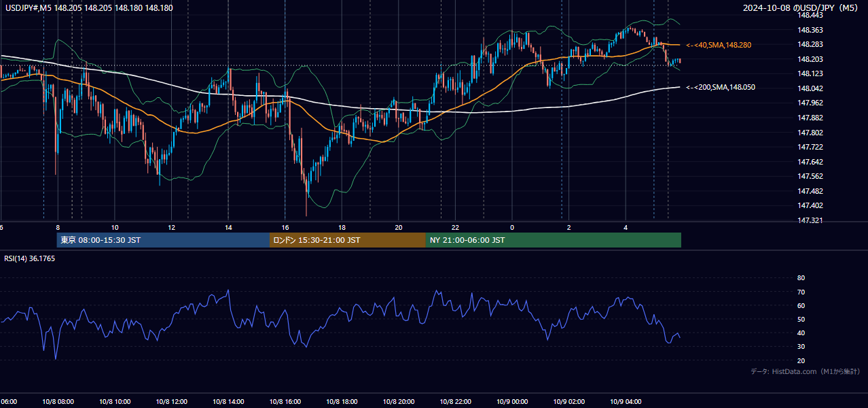Screen dimensions: 868x408
Task: Click price axis value 147.962
Action: pos(809,103)
